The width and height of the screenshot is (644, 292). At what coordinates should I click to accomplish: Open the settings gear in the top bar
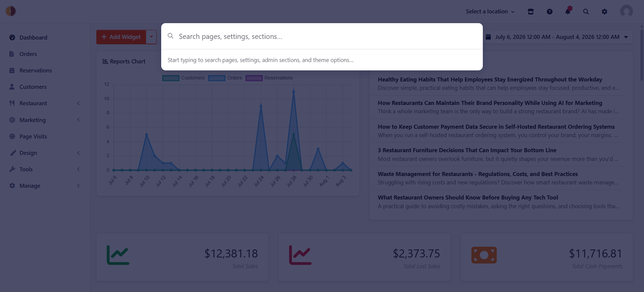pos(604,11)
